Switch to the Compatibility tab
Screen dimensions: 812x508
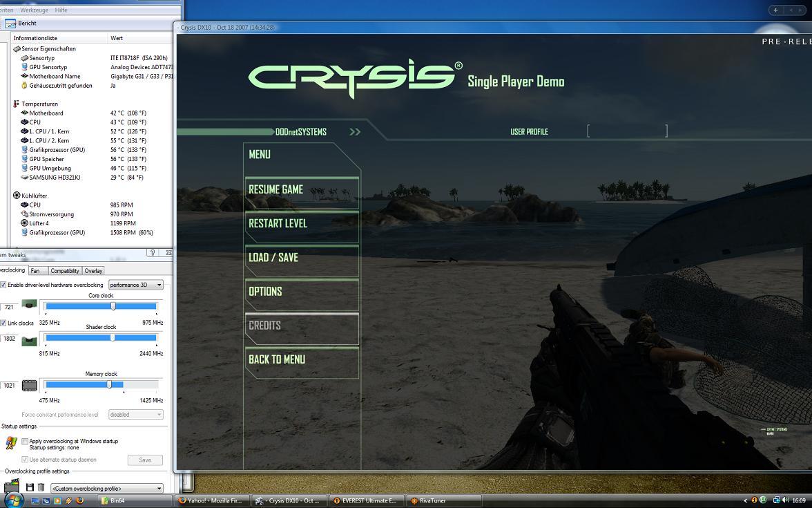point(65,271)
